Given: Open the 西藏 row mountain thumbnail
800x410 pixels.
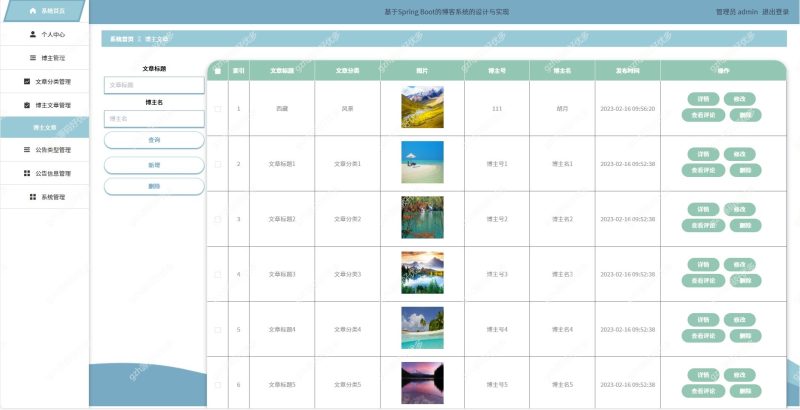Looking at the screenshot, I should [x=422, y=107].
